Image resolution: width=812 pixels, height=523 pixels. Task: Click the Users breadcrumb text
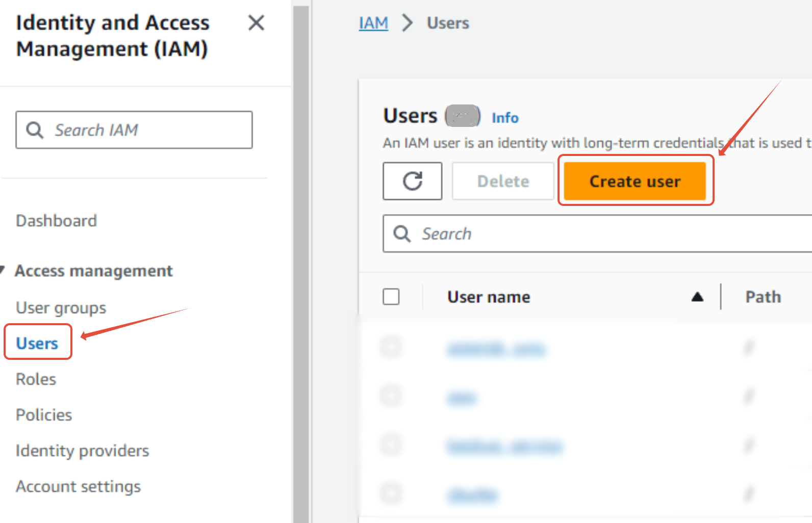click(448, 23)
